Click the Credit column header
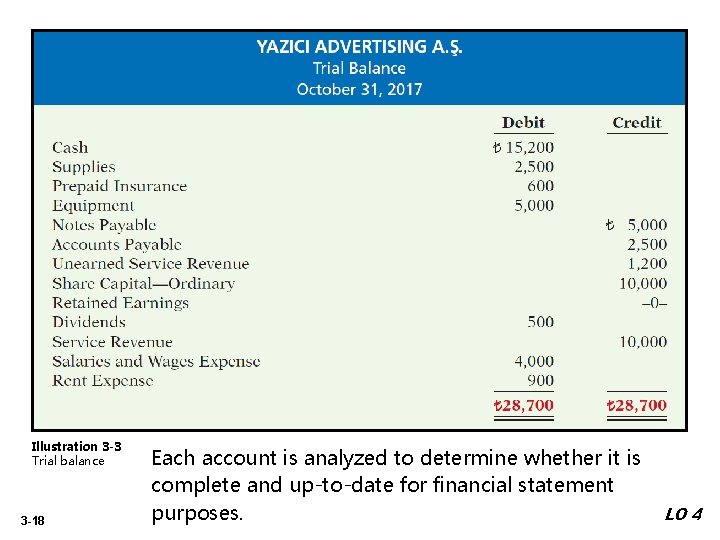This screenshot has width=720, height=540. coord(637,123)
